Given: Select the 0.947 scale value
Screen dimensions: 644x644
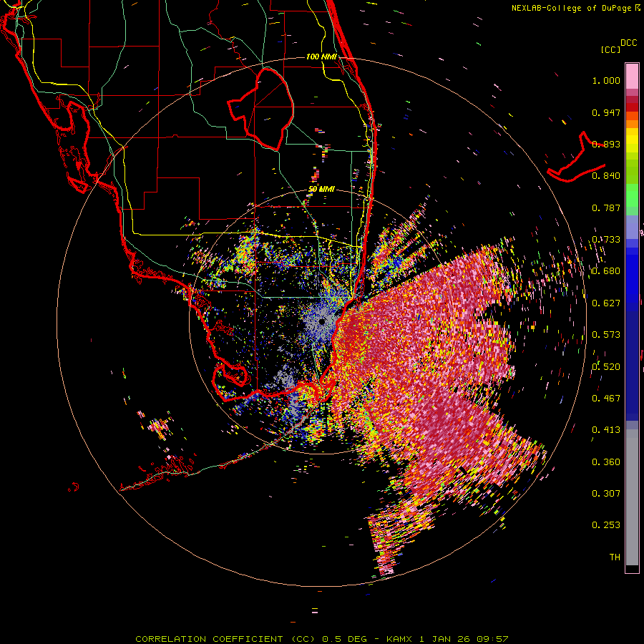Looking at the screenshot, I should [x=606, y=112].
